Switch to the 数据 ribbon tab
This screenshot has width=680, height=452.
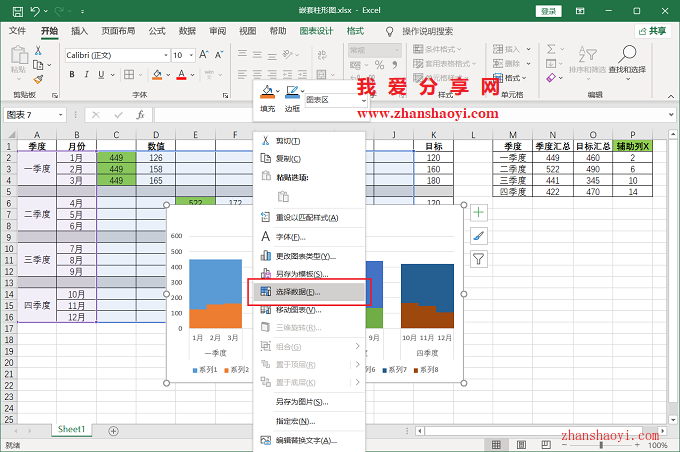pyautogui.click(x=187, y=31)
